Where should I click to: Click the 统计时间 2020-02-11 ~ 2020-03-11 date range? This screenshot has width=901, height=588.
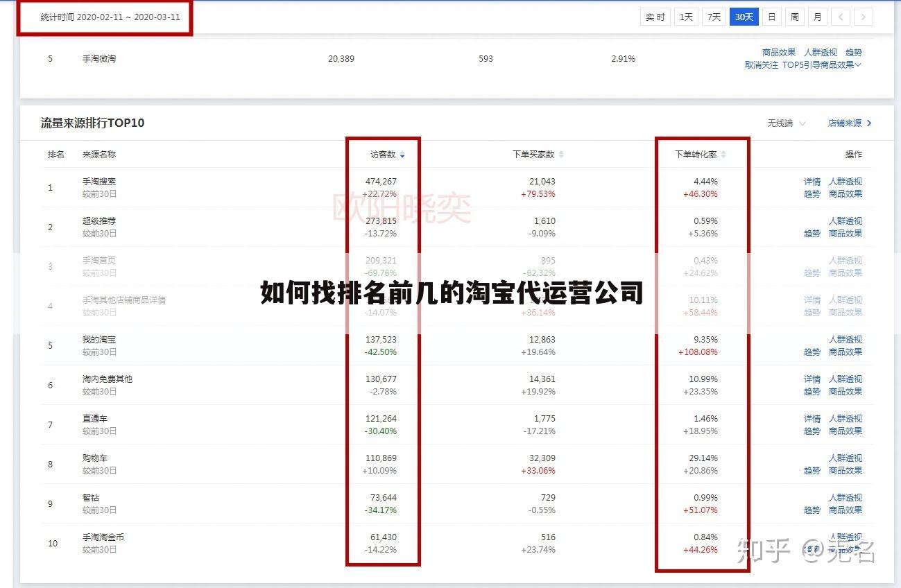click(x=110, y=17)
